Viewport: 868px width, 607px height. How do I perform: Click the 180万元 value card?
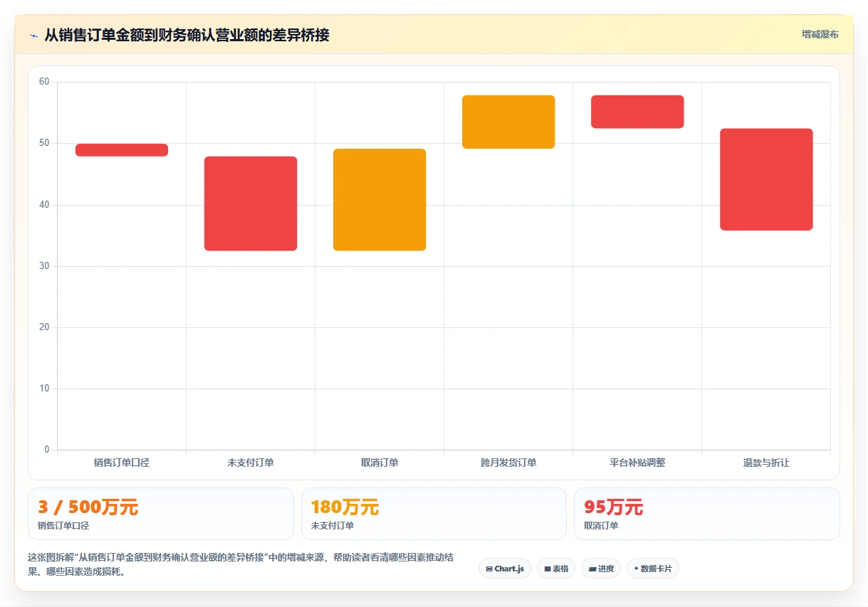point(434,514)
